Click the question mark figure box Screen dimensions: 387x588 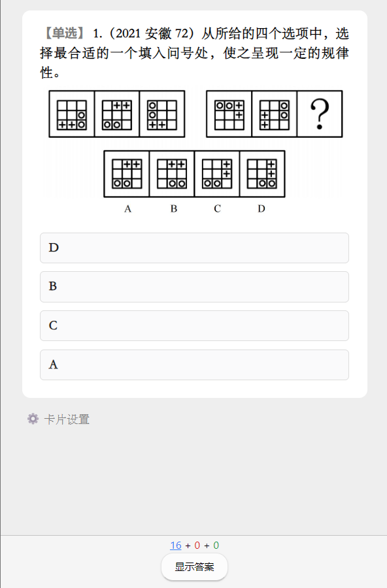pyautogui.click(x=320, y=114)
